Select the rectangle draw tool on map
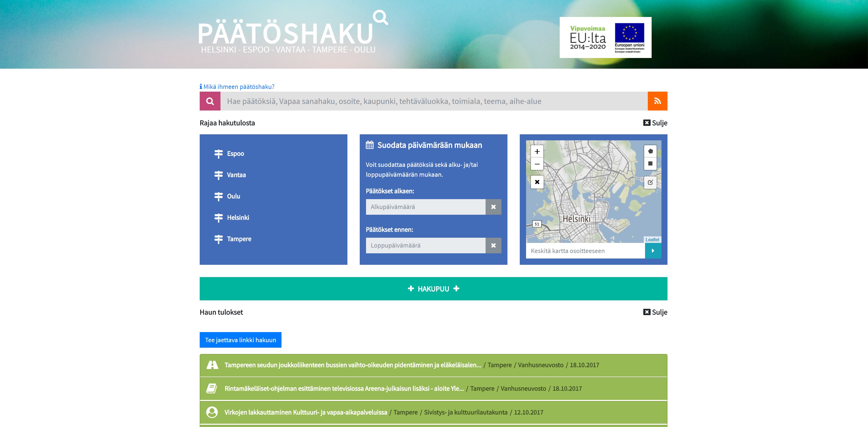This screenshot has width=868, height=427. (650, 164)
